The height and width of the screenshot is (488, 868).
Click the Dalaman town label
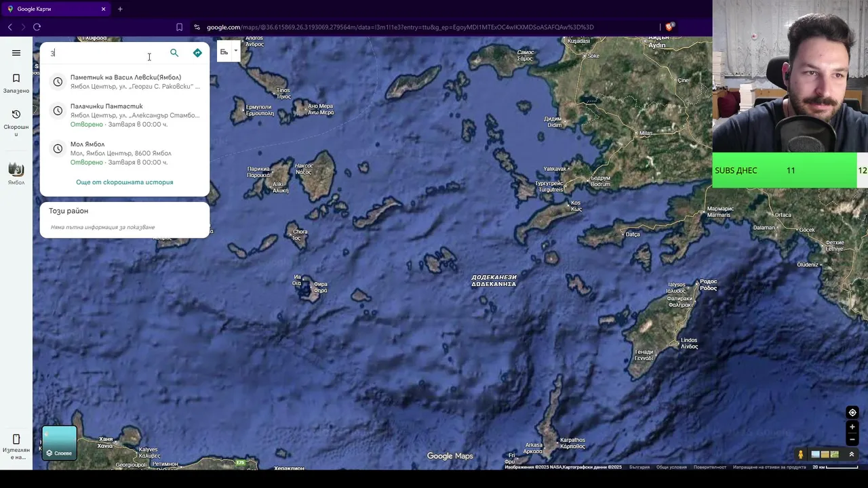764,227
